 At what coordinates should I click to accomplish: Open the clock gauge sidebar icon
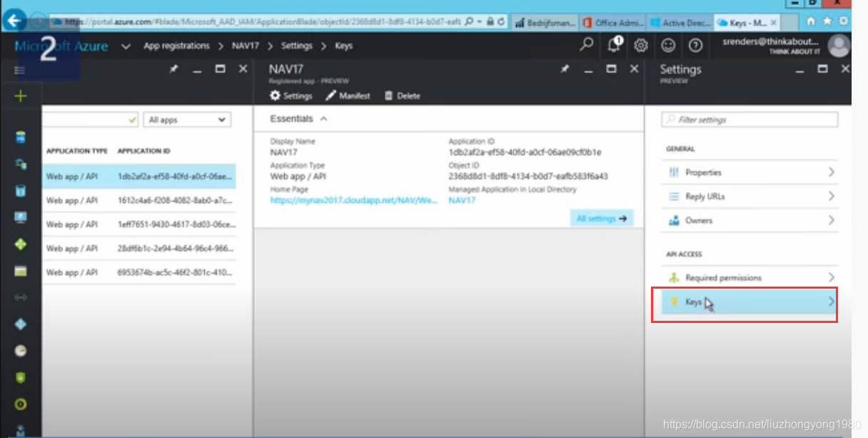pos(21,351)
